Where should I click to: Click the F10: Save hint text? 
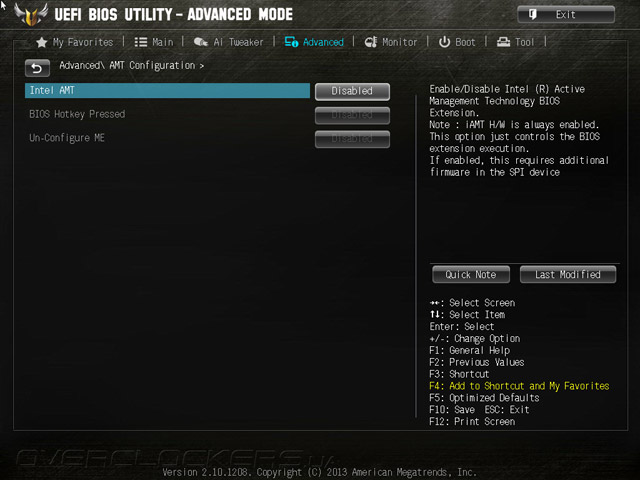452,409
